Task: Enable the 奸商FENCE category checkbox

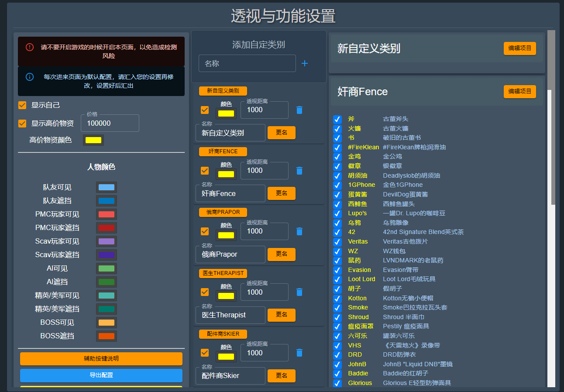Action: tap(205, 171)
